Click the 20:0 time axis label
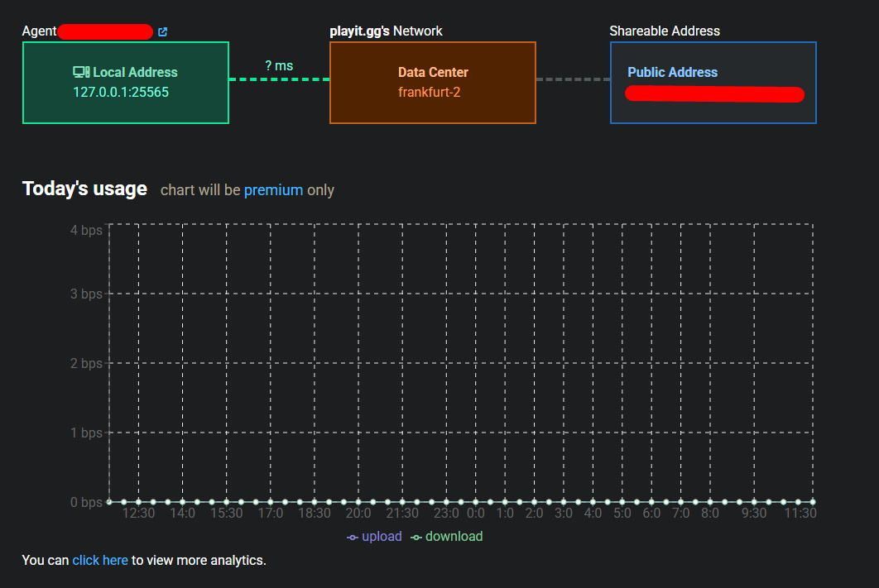 click(x=358, y=514)
